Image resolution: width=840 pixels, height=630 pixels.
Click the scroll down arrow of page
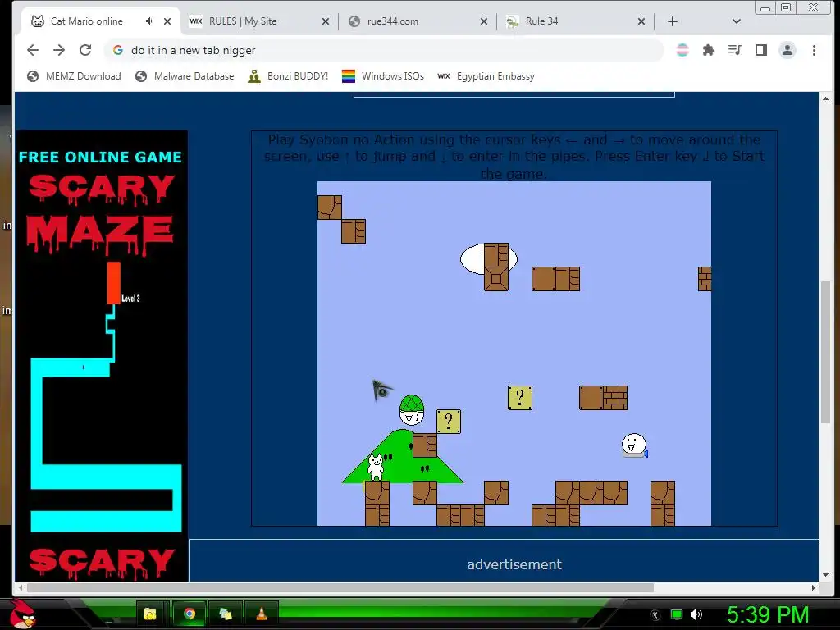coord(825,575)
